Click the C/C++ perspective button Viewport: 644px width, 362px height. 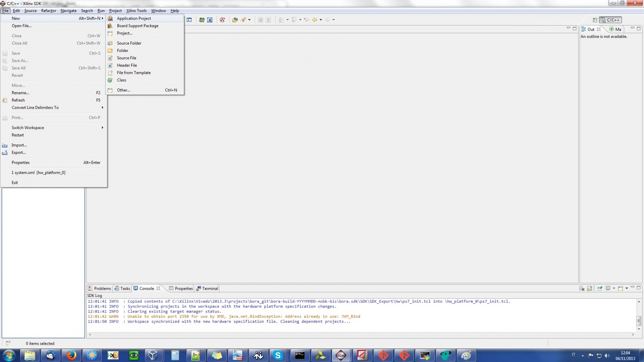[610, 20]
